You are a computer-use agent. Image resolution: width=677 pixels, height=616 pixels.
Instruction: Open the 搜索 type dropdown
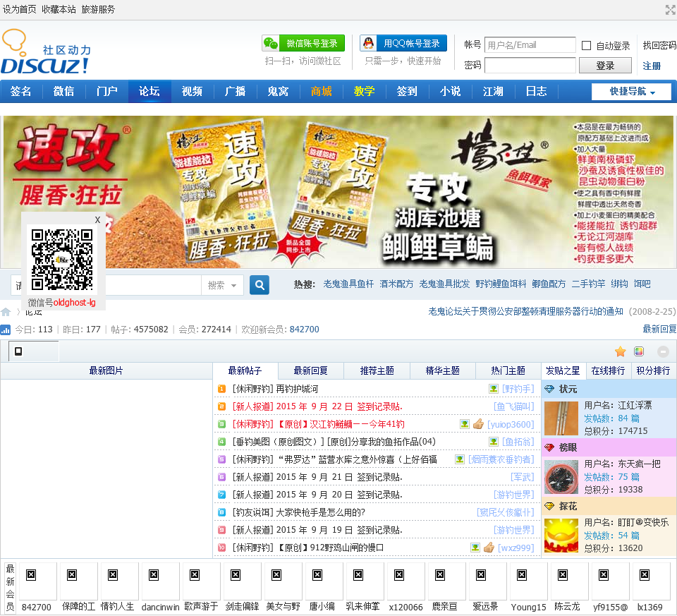pyautogui.click(x=222, y=285)
